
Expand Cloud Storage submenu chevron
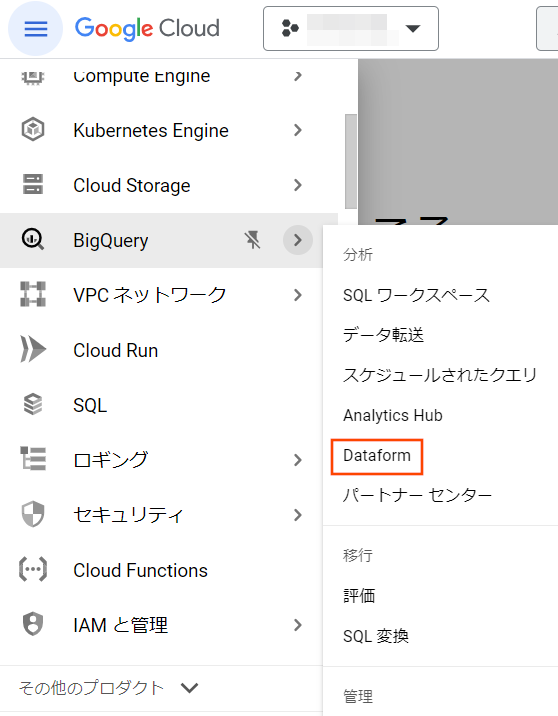(298, 185)
